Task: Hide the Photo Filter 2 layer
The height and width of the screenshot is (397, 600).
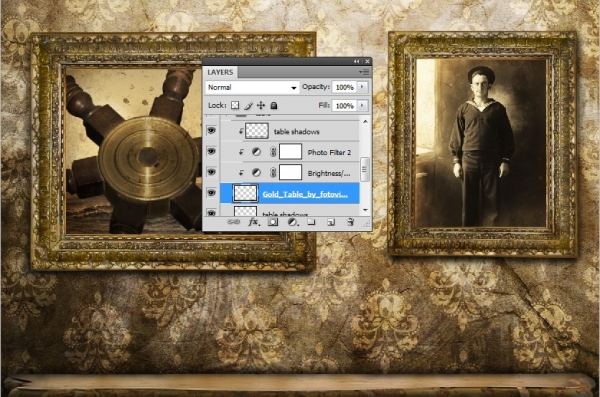Action: (211, 152)
